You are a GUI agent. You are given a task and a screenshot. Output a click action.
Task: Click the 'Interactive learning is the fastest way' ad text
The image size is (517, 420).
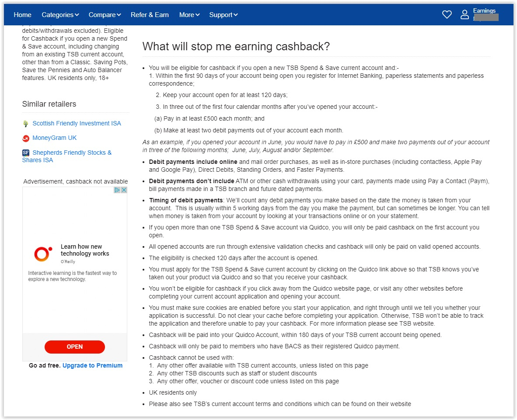[73, 276]
